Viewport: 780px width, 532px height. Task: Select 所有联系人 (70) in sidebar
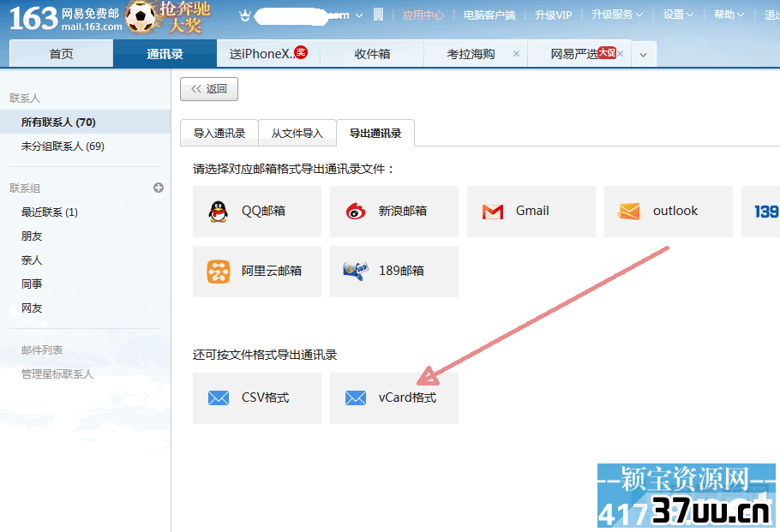coord(85,122)
